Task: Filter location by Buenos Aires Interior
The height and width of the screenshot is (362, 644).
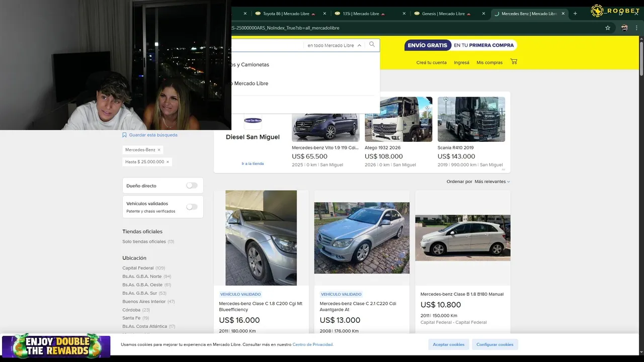Action: tap(148, 302)
